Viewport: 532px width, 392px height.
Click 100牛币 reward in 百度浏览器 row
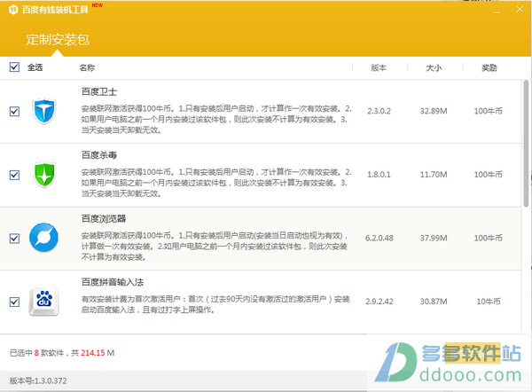pos(489,238)
